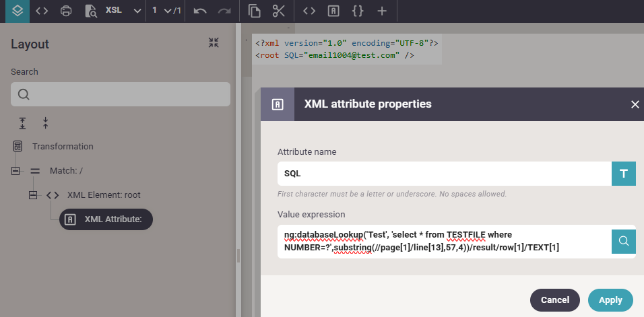Screen dimensions: 644x317
Task: Click the Layout layers icon in toolbar
Action: click(x=18, y=11)
